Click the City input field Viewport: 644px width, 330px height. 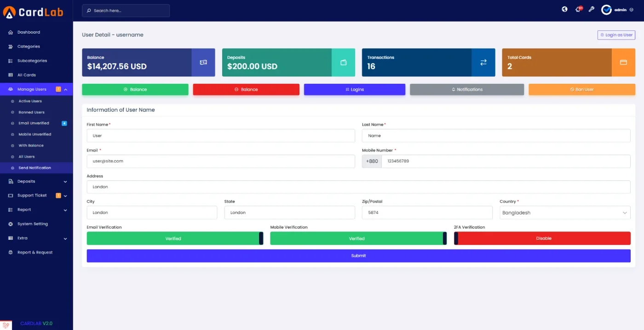tap(152, 213)
